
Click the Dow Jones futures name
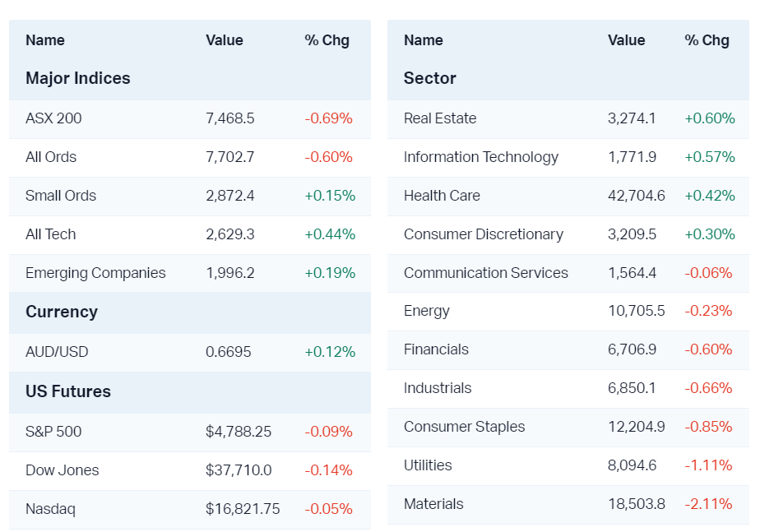[63, 470]
